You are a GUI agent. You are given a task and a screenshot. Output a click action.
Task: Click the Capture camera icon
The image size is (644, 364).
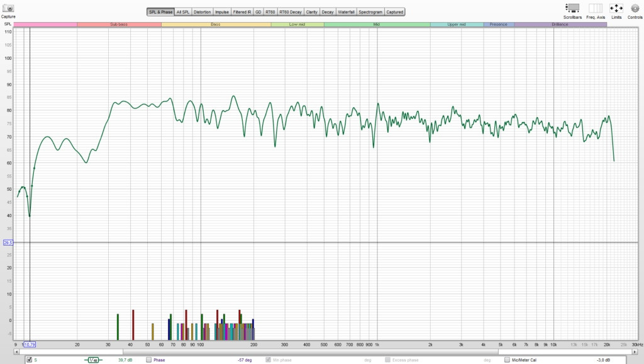coord(8,8)
